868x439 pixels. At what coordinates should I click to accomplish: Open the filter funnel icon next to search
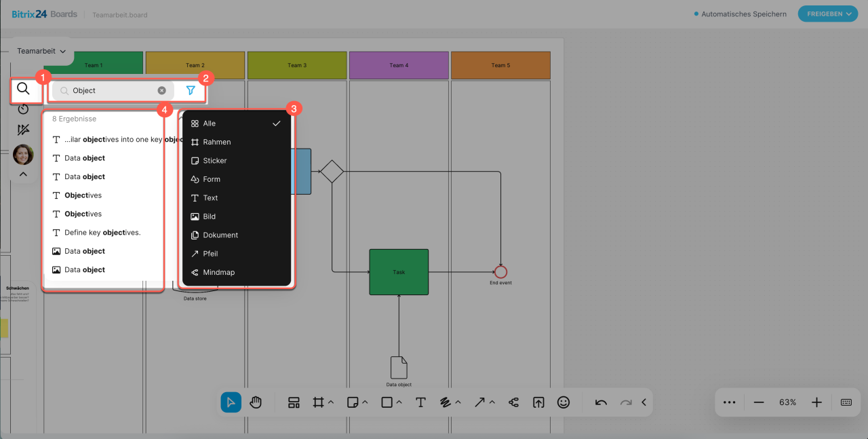click(x=191, y=90)
